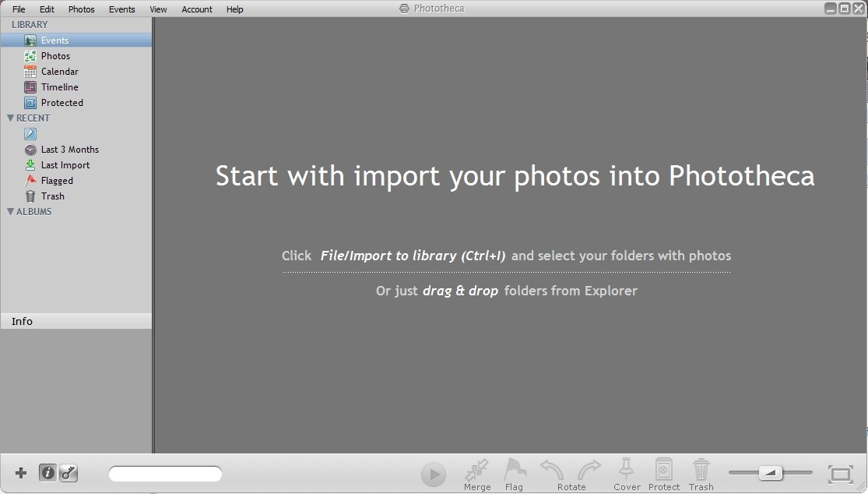The height and width of the screenshot is (494, 868).
Task: Select Protected in the library sidebar
Action: [x=62, y=102]
